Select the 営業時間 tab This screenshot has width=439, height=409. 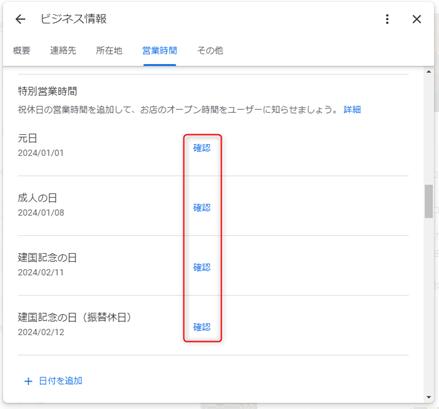pyautogui.click(x=160, y=51)
